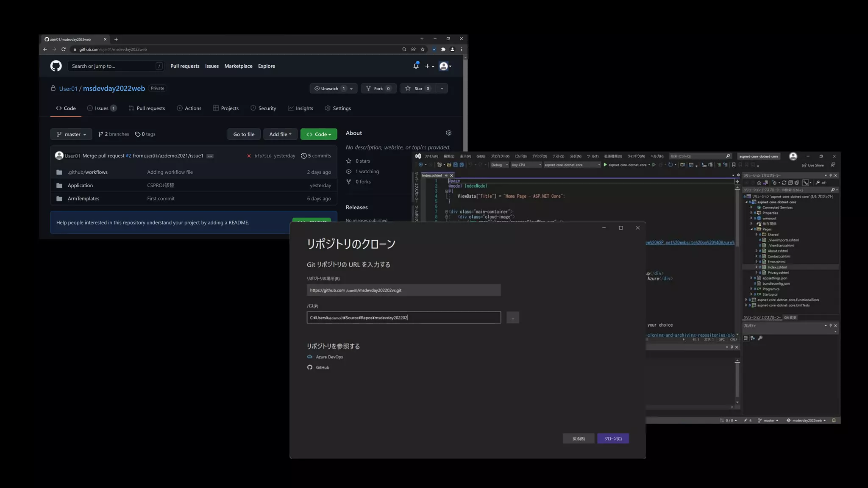Open the Debug configuration combo box
Viewport: 868px width, 488px height.
coord(499,165)
